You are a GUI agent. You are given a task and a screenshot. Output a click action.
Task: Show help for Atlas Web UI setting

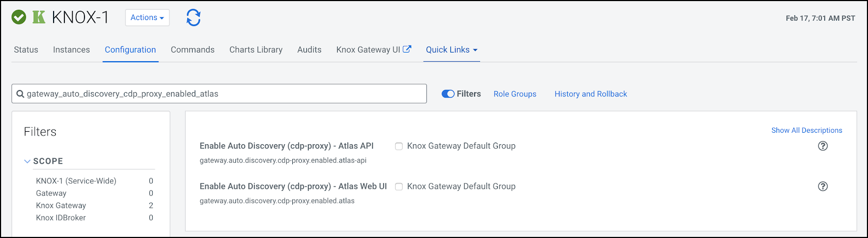tap(823, 186)
